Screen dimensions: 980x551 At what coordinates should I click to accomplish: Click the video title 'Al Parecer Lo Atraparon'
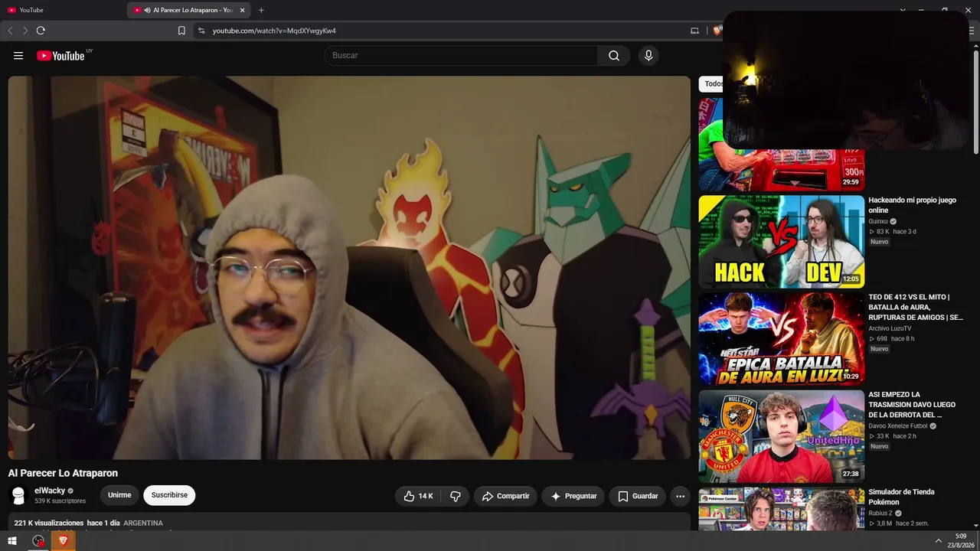pyautogui.click(x=63, y=473)
